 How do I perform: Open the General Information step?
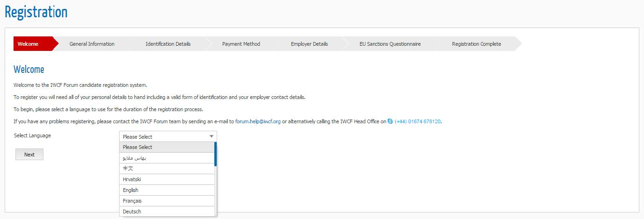click(x=92, y=44)
